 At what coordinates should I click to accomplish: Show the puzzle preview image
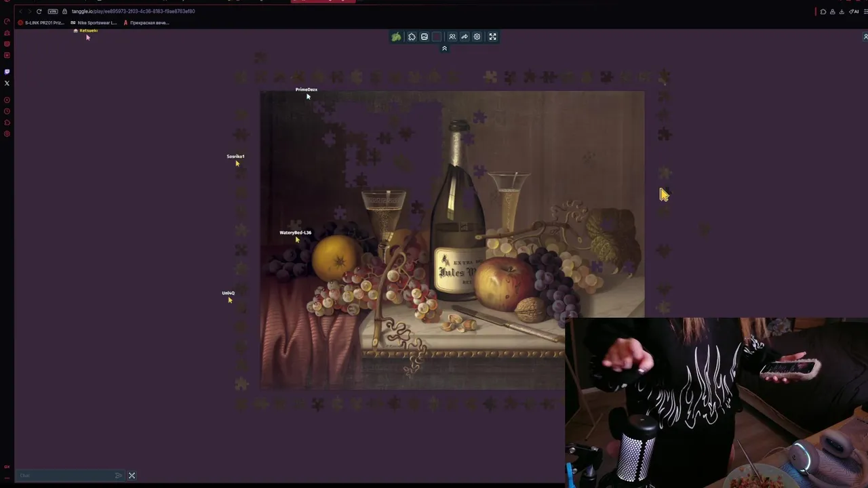[x=425, y=37]
